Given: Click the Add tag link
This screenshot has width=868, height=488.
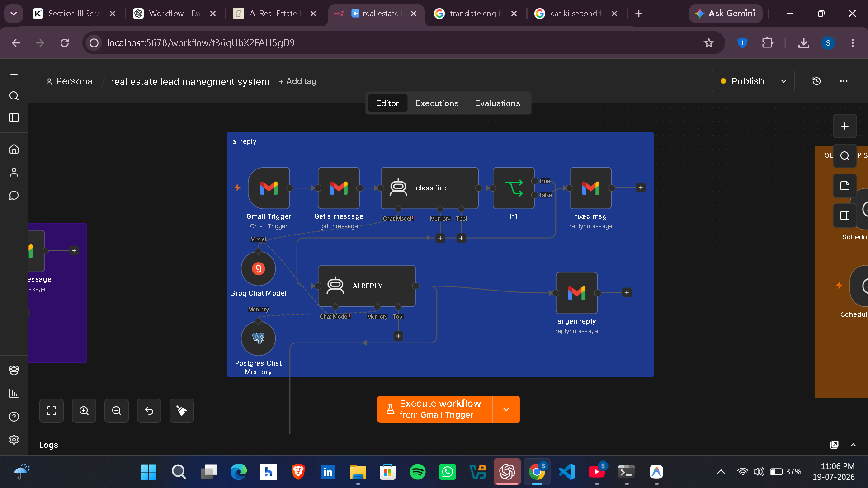Looking at the screenshot, I should click(297, 81).
